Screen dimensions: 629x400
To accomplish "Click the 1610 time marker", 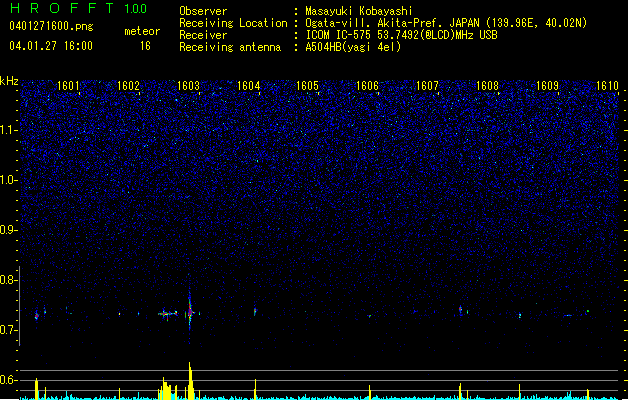I will point(607,86).
